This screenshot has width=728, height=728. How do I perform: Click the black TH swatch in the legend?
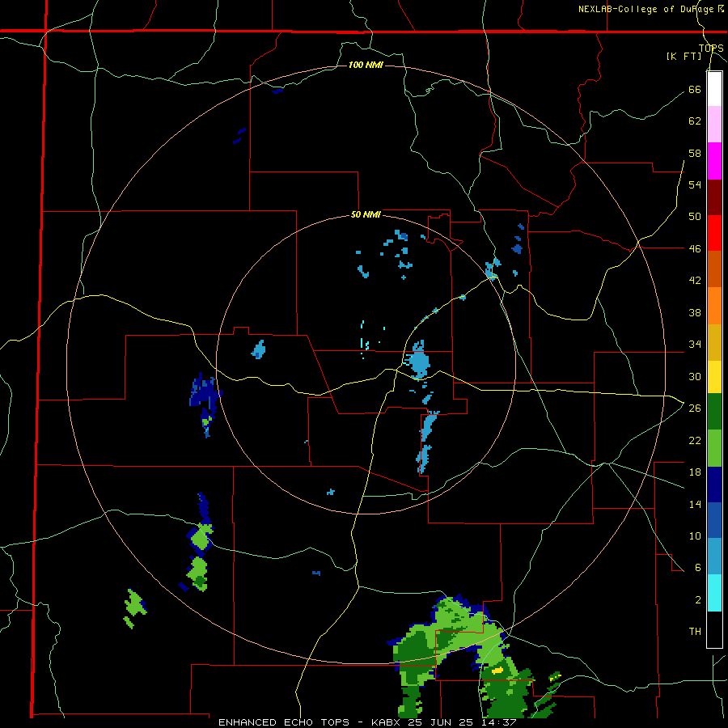click(x=714, y=629)
